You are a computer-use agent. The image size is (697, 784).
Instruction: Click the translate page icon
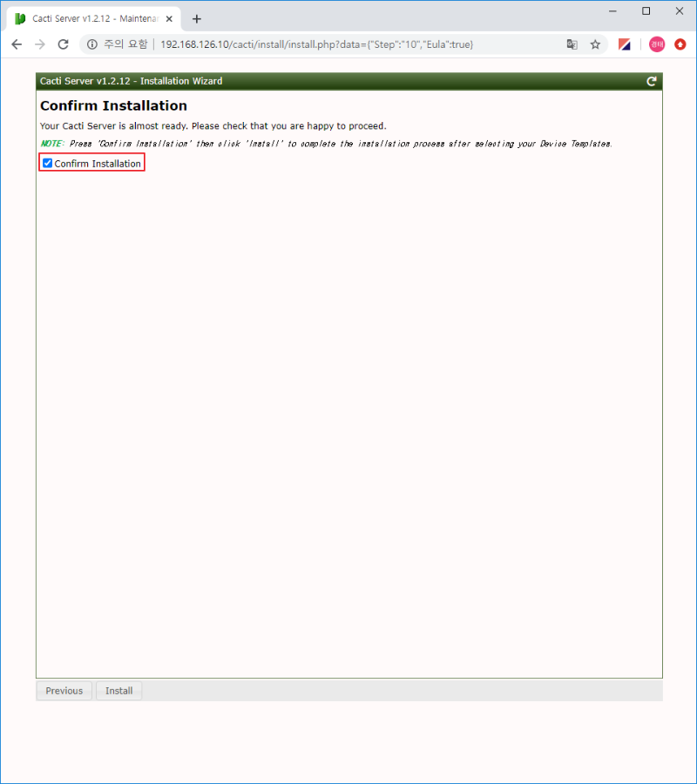click(572, 44)
